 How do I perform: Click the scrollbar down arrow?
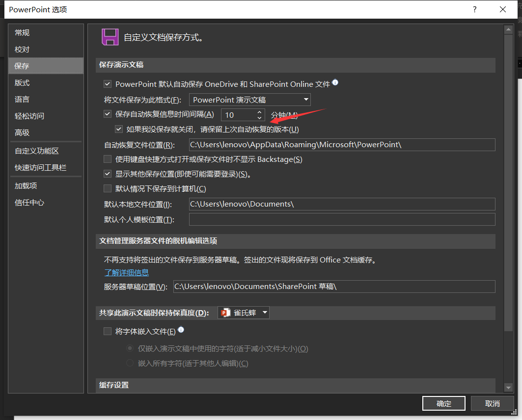point(508,388)
